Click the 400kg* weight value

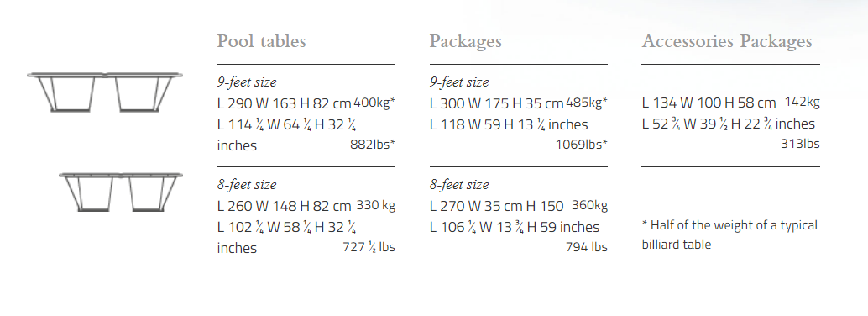point(374,103)
